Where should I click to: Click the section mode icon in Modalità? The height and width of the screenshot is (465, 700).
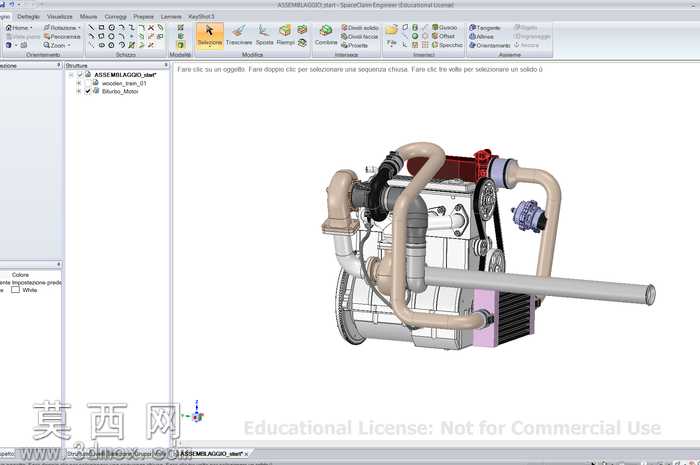click(180, 36)
